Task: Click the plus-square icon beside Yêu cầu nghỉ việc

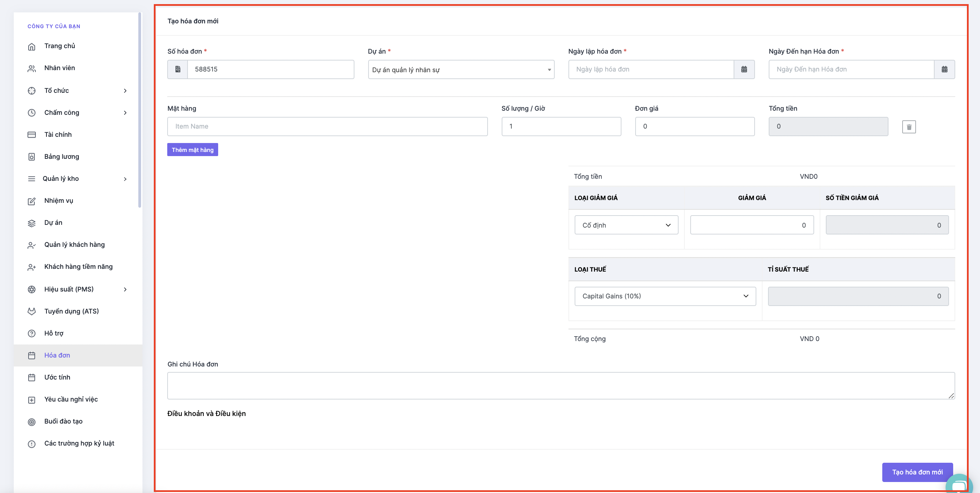Action: (x=32, y=400)
